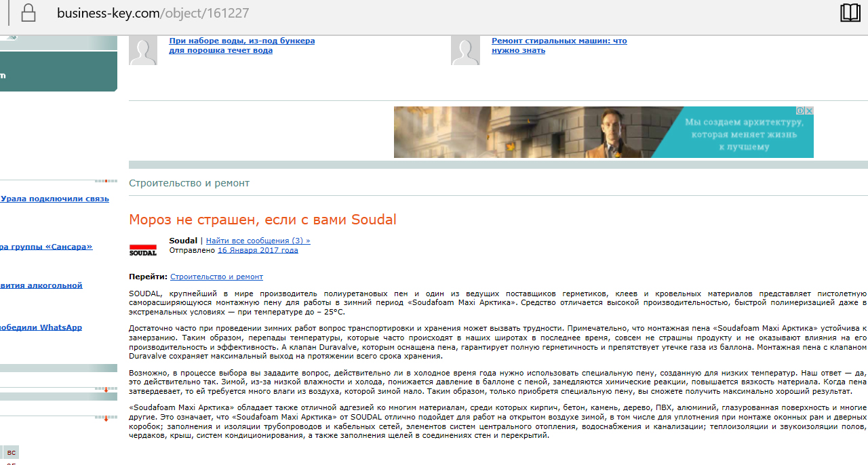Click the ad info icon on the banner
Screen dimensions: 868x465
(x=801, y=110)
